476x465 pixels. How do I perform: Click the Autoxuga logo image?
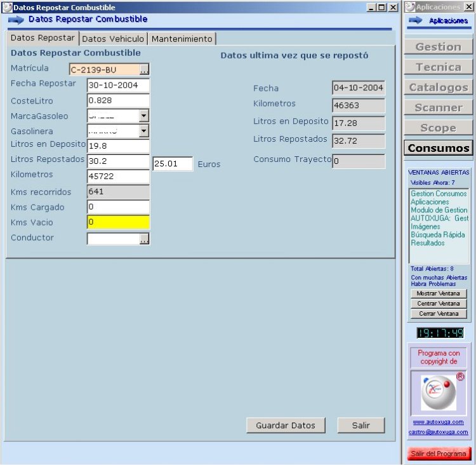click(x=439, y=393)
